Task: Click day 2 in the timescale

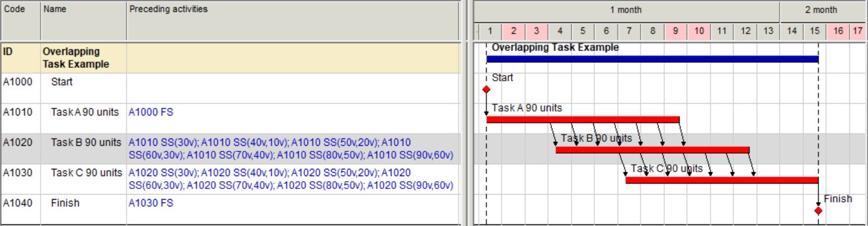Action: coord(513,31)
